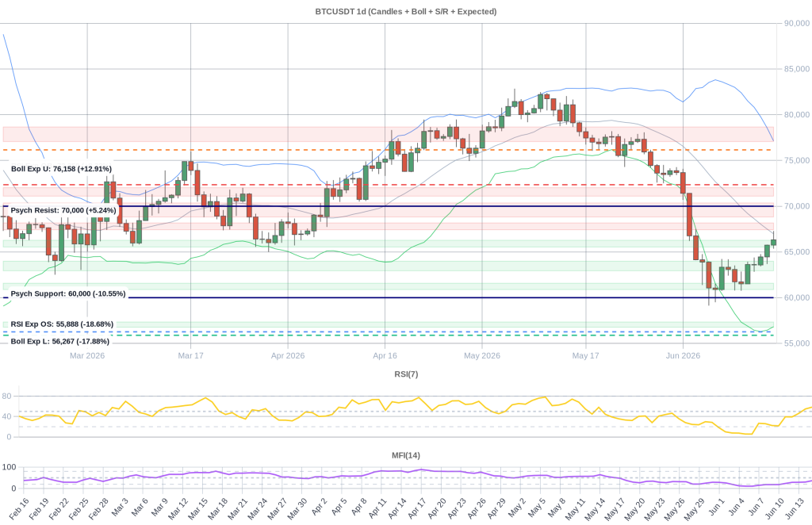Select the 'Boll Exp U: 76,158 (+12.91%)' label
Screen dimensions: 812x525
[x=61, y=169]
